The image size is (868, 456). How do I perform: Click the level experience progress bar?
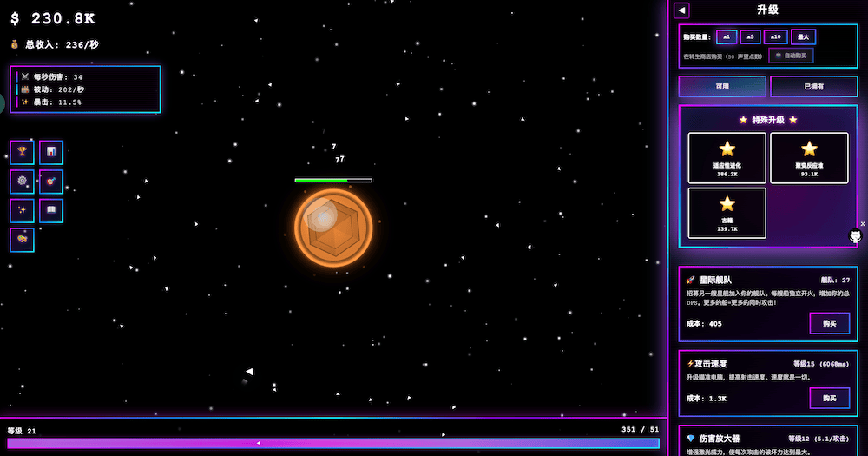pyautogui.click(x=333, y=443)
